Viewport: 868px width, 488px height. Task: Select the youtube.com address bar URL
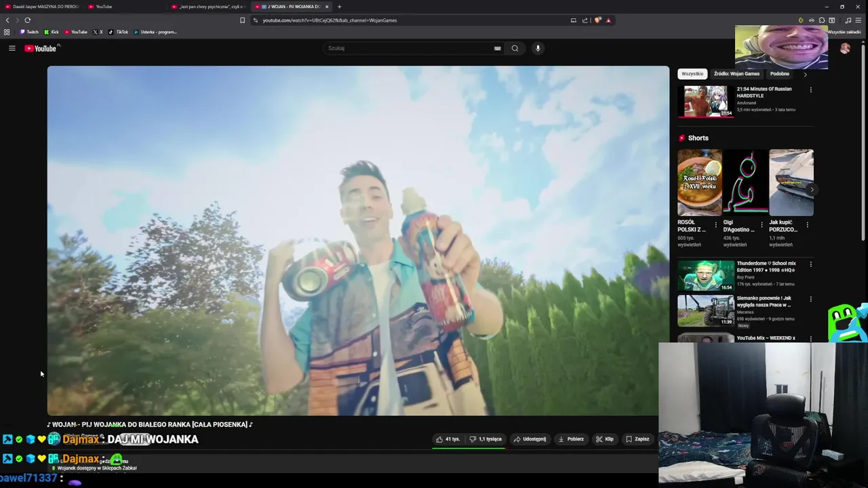(330, 20)
